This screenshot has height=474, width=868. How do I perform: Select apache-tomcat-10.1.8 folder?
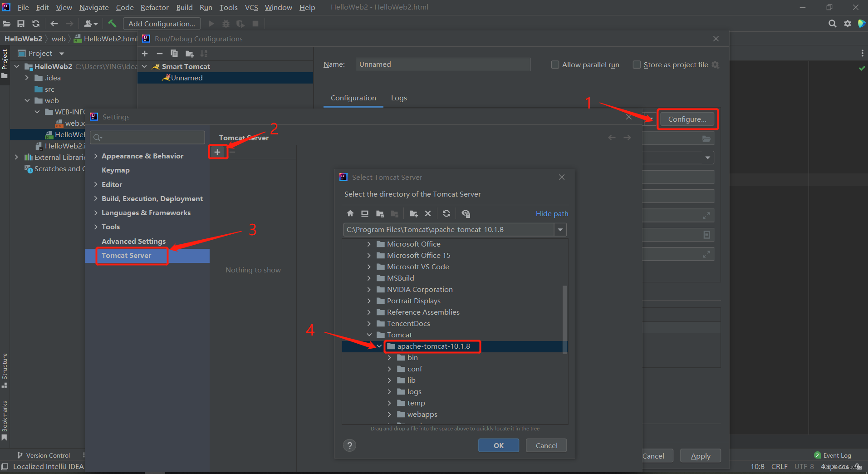(x=433, y=346)
